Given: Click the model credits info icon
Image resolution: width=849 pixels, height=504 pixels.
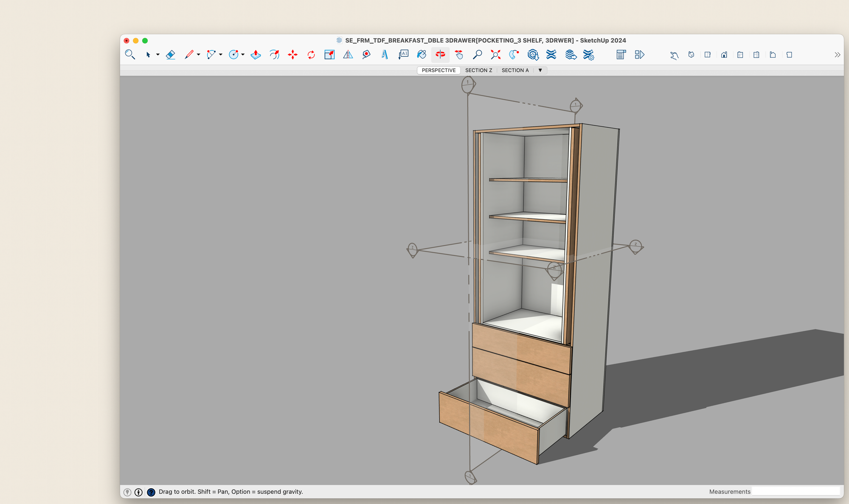Looking at the screenshot, I should pos(138,492).
